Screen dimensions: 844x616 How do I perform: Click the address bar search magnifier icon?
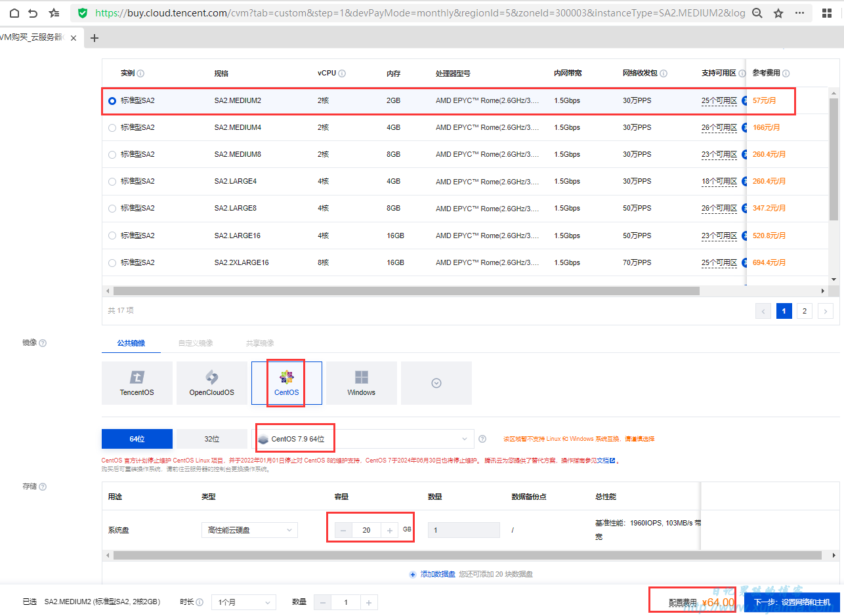click(x=757, y=12)
